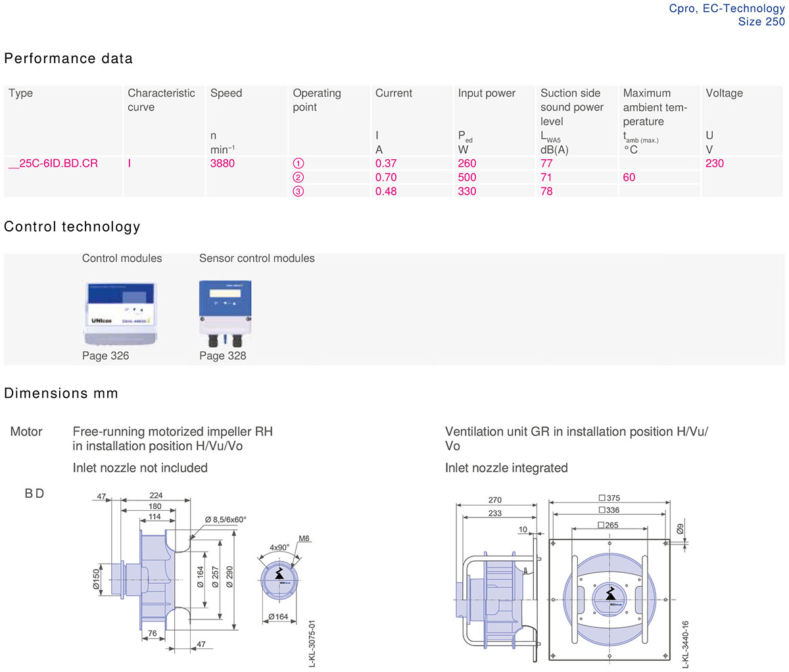The width and height of the screenshot is (789, 672).
Task: Open the Page 326 reference
Action: tap(105, 356)
